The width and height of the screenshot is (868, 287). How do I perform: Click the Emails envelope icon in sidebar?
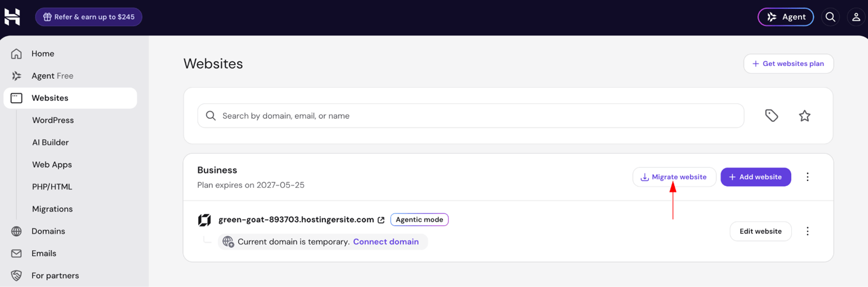coord(17,253)
